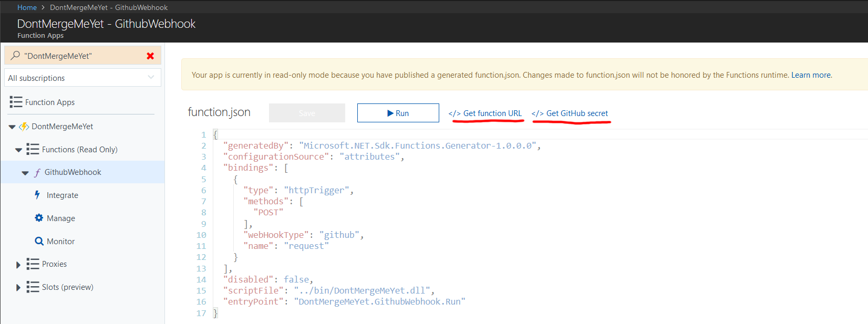Open Function Apps in the sidebar
The image size is (868, 324).
point(50,102)
